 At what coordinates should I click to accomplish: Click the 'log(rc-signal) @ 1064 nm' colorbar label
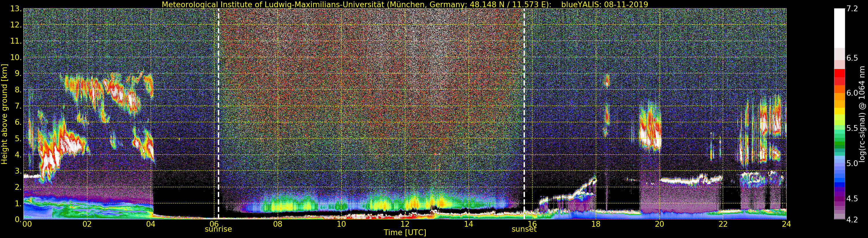coord(862,114)
